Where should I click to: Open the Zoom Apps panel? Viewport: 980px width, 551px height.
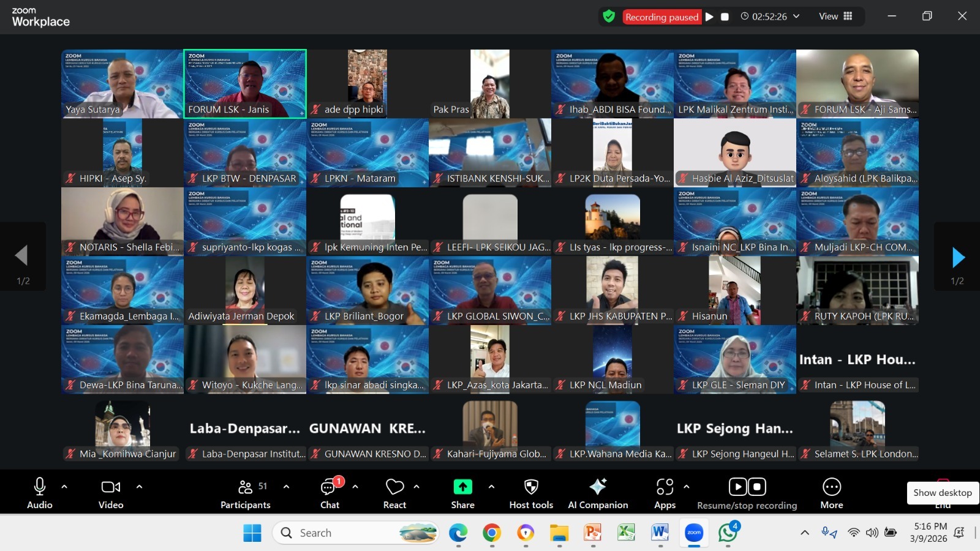[665, 491]
